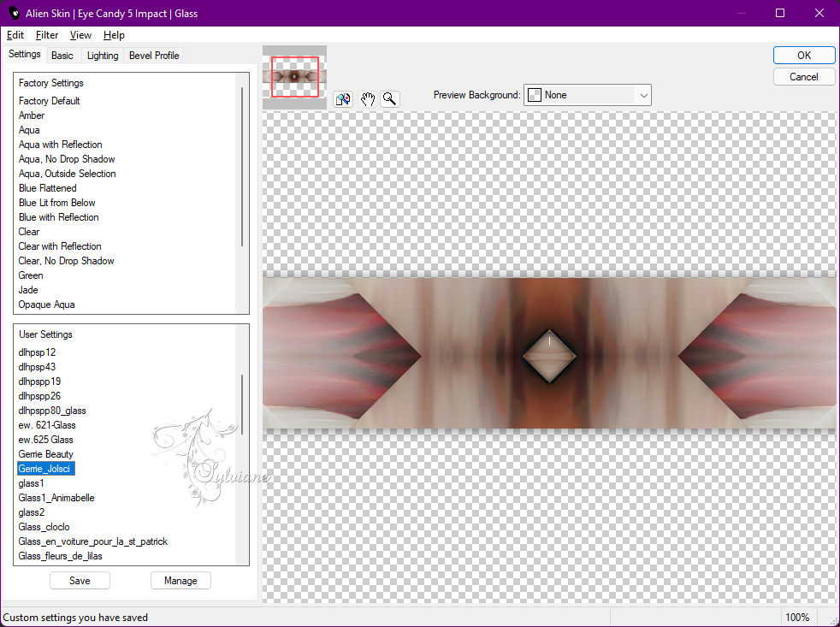Select the Clear preset
The height and width of the screenshot is (627, 840).
click(29, 232)
